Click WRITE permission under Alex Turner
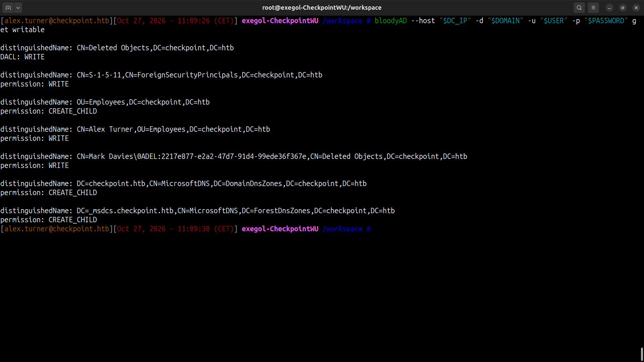The height and width of the screenshot is (362, 644). tap(59, 138)
